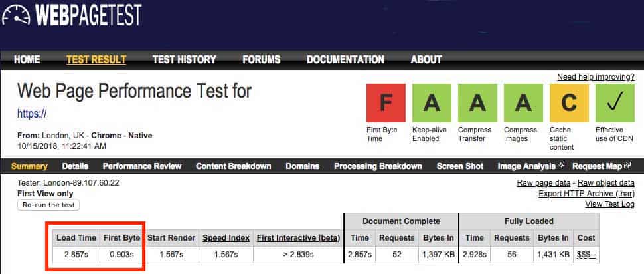Open the Raw object data link

(605, 183)
